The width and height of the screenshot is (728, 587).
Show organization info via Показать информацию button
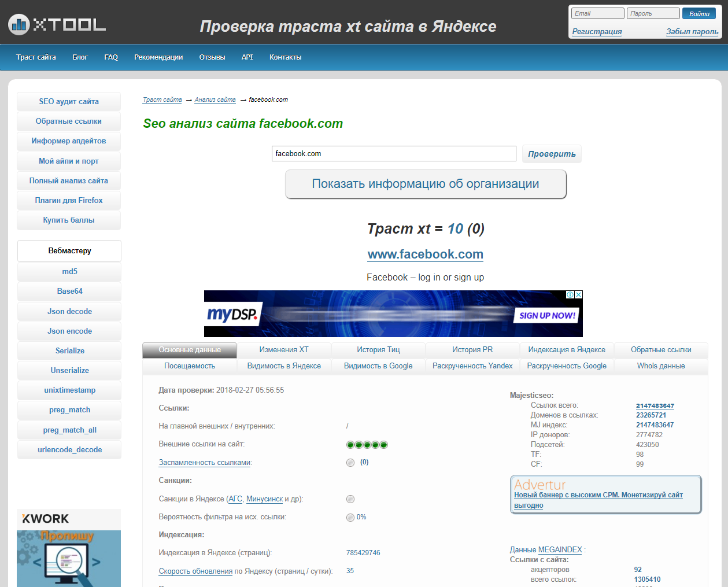click(426, 184)
